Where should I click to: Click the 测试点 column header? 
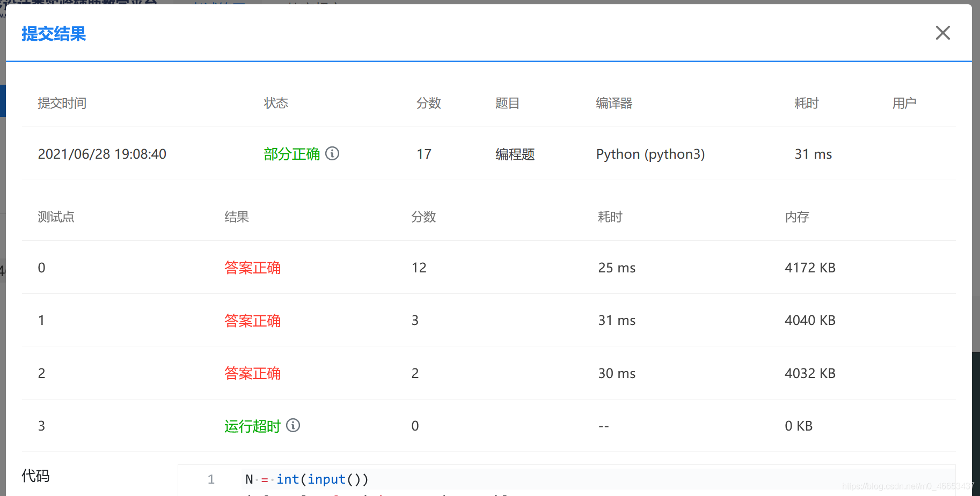click(x=56, y=217)
